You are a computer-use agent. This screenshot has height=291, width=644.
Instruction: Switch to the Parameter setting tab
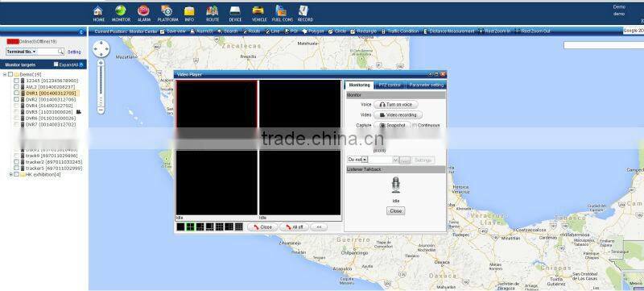(x=427, y=85)
